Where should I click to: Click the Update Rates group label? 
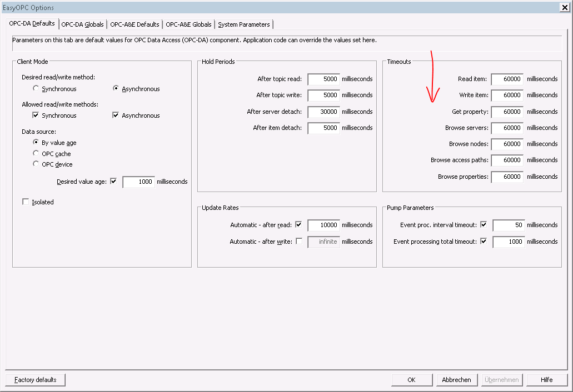click(220, 208)
